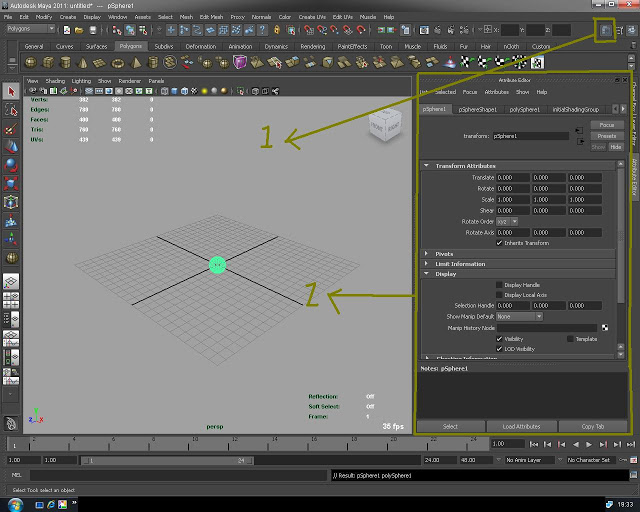Create a polygon torus from shelf

118,62
